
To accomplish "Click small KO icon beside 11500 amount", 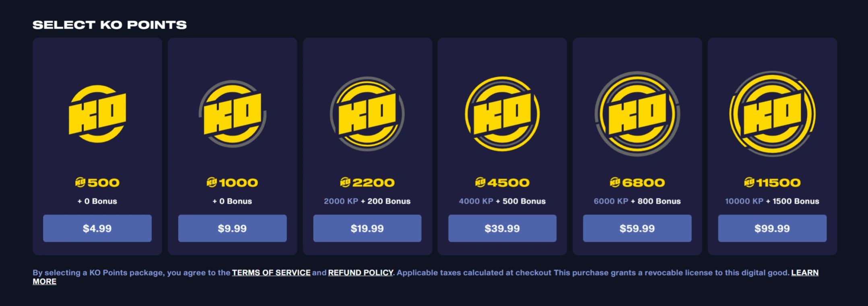I will coord(749,183).
